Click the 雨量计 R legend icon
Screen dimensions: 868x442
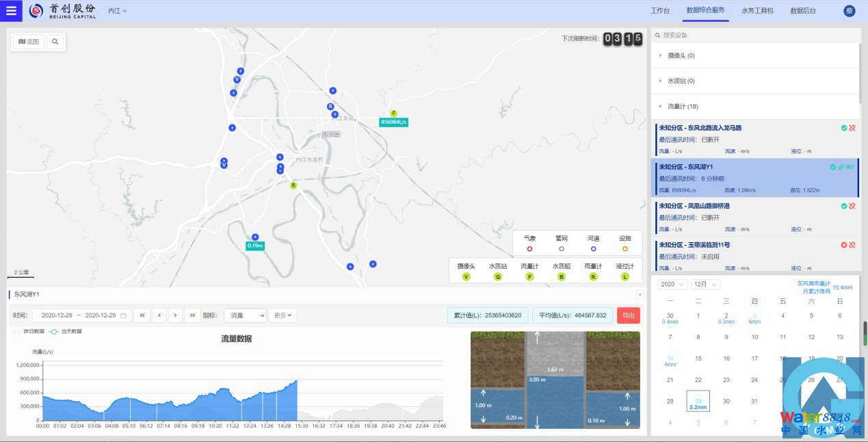pyautogui.click(x=593, y=276)
